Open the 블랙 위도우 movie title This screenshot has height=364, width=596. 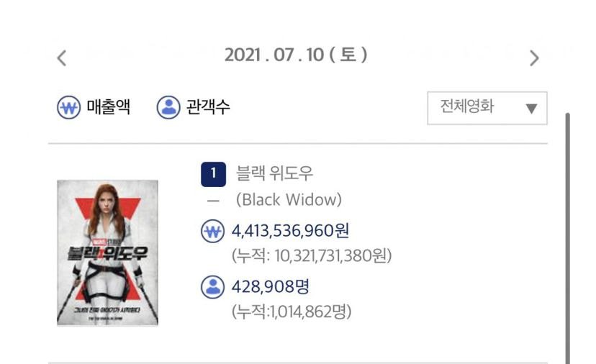[274, 173]
